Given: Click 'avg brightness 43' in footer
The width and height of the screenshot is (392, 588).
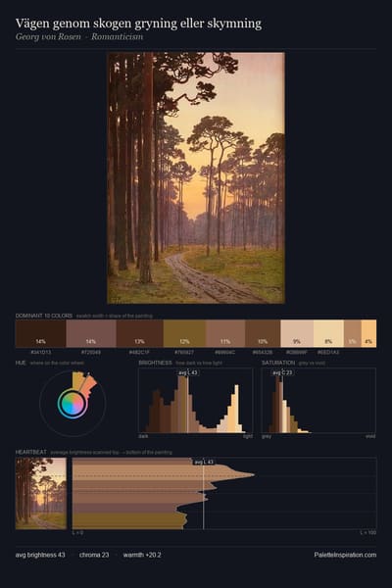Looking at the screenshot, I should point(40,555).
